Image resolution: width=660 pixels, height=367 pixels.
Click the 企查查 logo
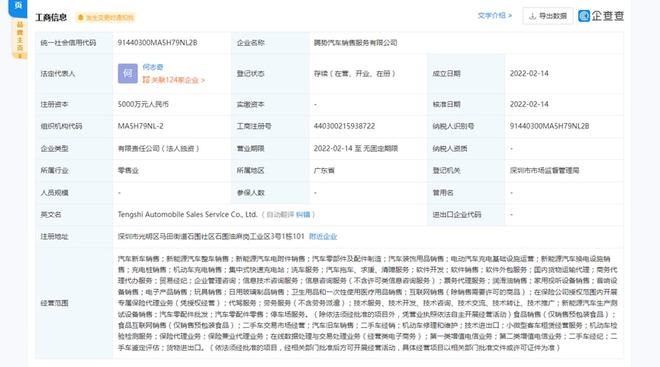point(601,16)
